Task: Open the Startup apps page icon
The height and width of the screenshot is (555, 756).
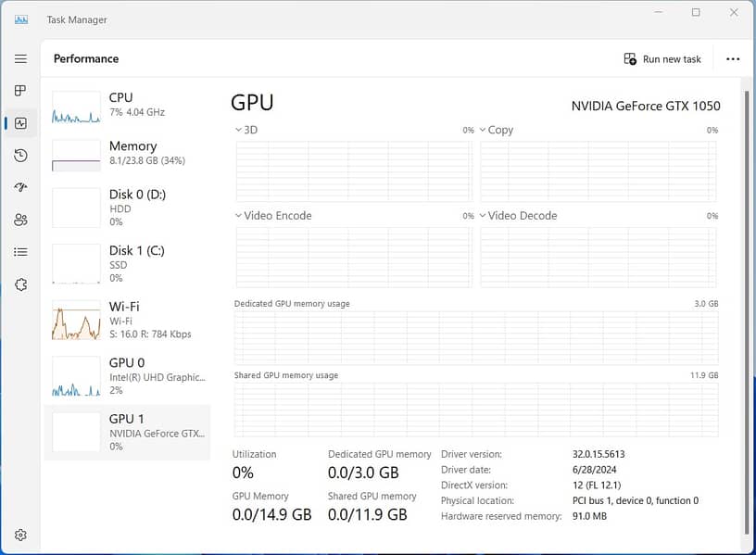Action: (20, 188)
